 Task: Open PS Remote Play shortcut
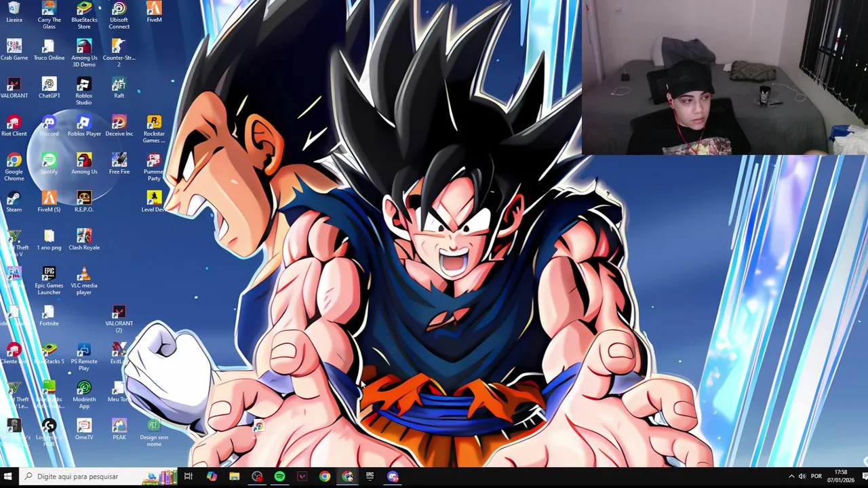[x=84, y=357]
